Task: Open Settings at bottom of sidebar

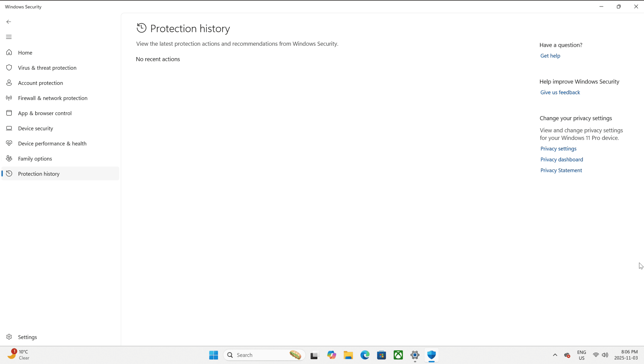Action: coord(27,337)
